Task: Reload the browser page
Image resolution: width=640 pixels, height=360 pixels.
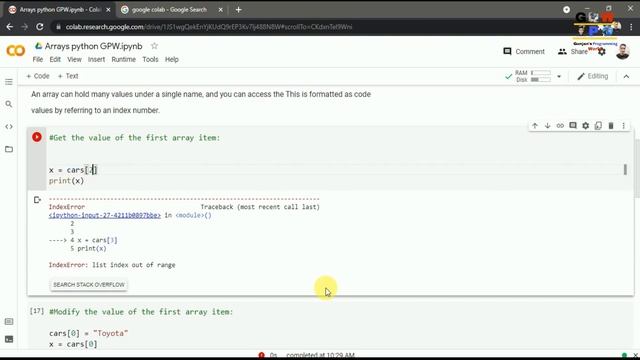Action: (40, 27)
